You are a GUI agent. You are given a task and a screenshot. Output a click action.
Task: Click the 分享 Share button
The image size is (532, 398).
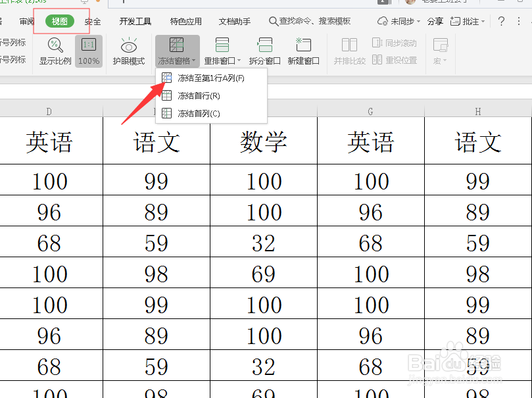click(435, 21)
